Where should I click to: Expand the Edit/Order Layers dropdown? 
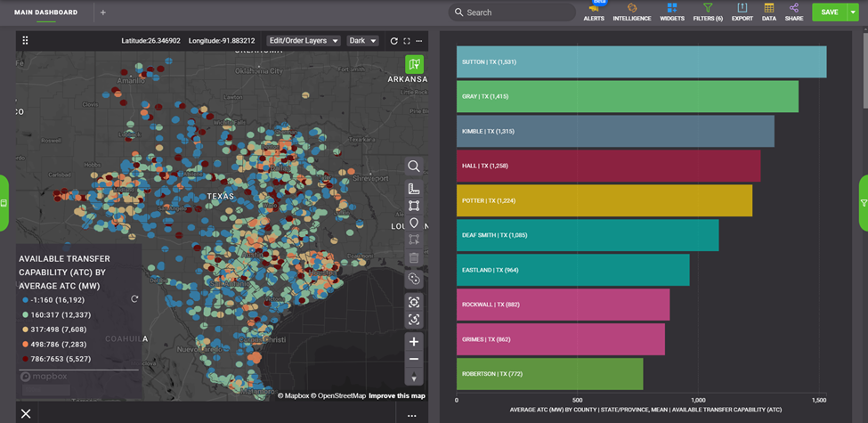coord(304,41)
